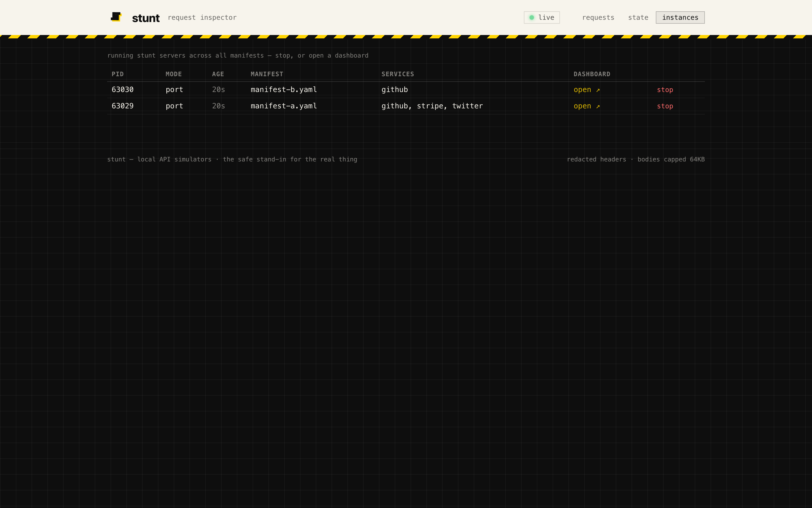Click the stunt logo icon

(x=116, y=17)
